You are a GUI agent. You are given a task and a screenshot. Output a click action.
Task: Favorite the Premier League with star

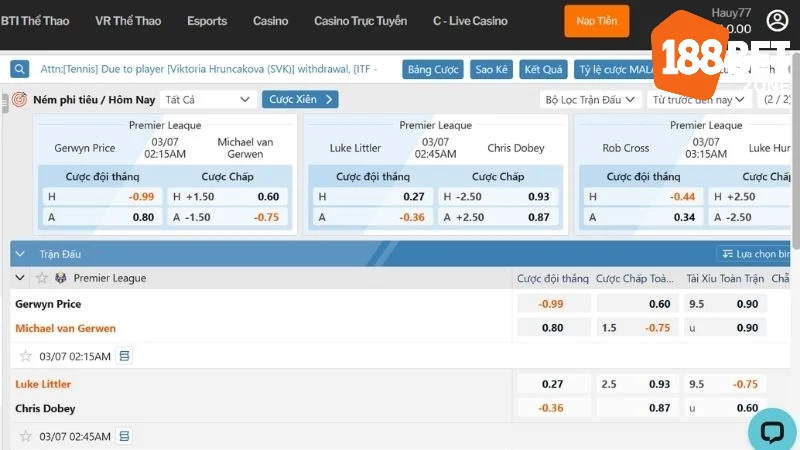[x=42, y=278]
